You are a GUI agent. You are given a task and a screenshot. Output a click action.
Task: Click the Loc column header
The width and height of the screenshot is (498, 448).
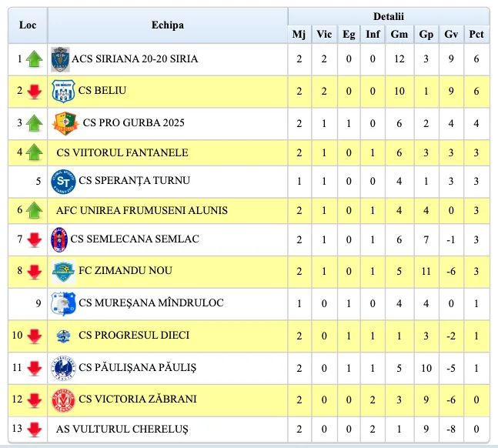coord(28,25)
